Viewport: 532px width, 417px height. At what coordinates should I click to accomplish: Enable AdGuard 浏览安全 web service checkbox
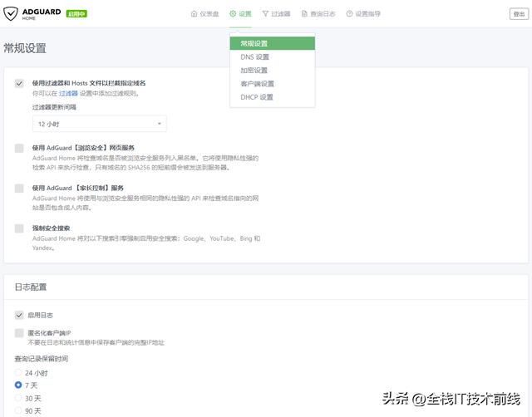click(19, 148)
